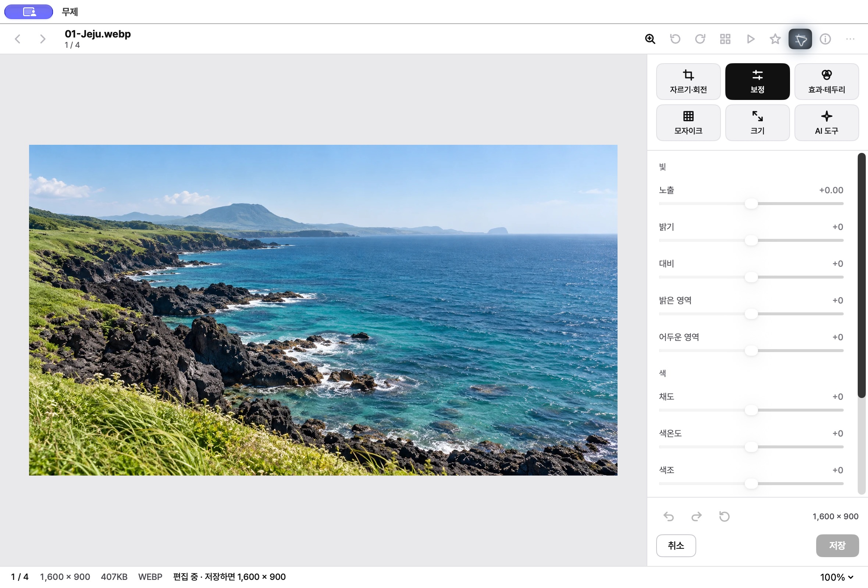Click the 색조 tint slider handle
Viewport: 868px width, 588px height.
[751, 484]
